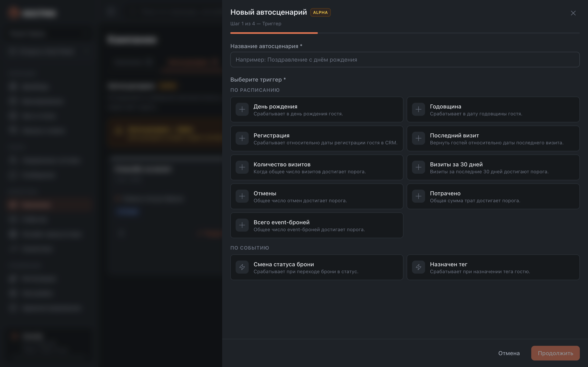Focus the Название автосценария input field
The width and height of the screenshot is (588, 367).
coord(405,60)
